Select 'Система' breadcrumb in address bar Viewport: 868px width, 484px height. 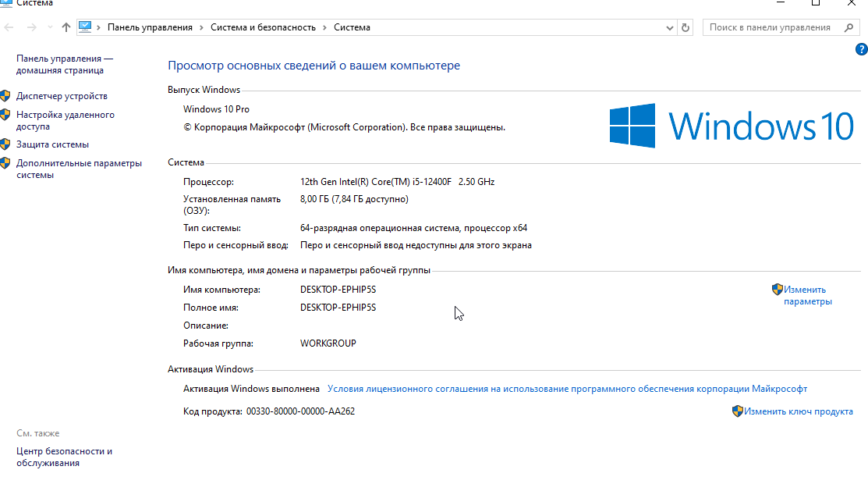point(352,27)
